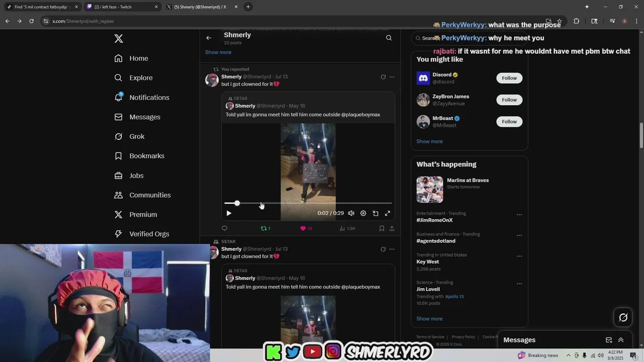Show hidden system tray icons
Image resolution: width=644 pixels, height=362 pixels.
pos(570,355)
